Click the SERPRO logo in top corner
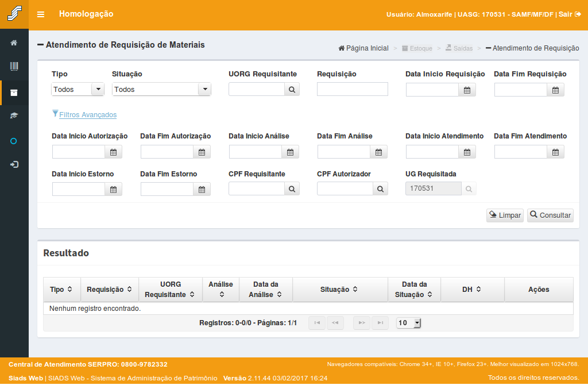 click(14, 14)
